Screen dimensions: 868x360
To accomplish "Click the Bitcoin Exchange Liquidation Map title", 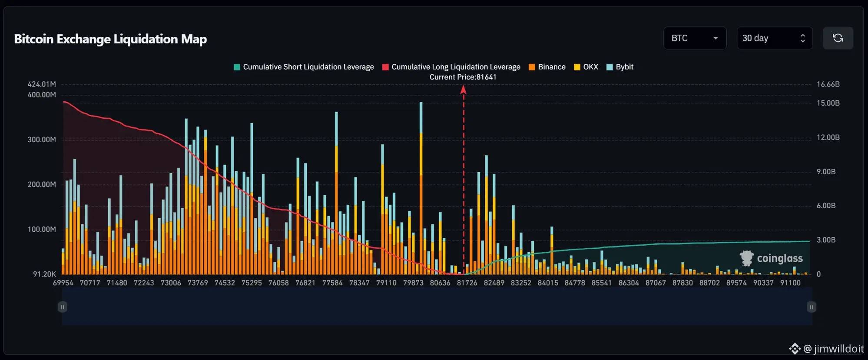I will (110, 39).
